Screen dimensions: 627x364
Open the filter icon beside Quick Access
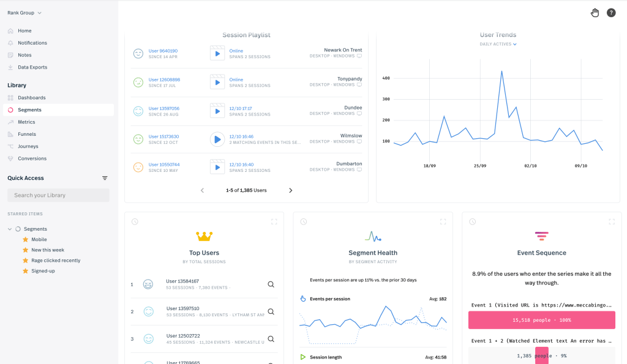105,178
